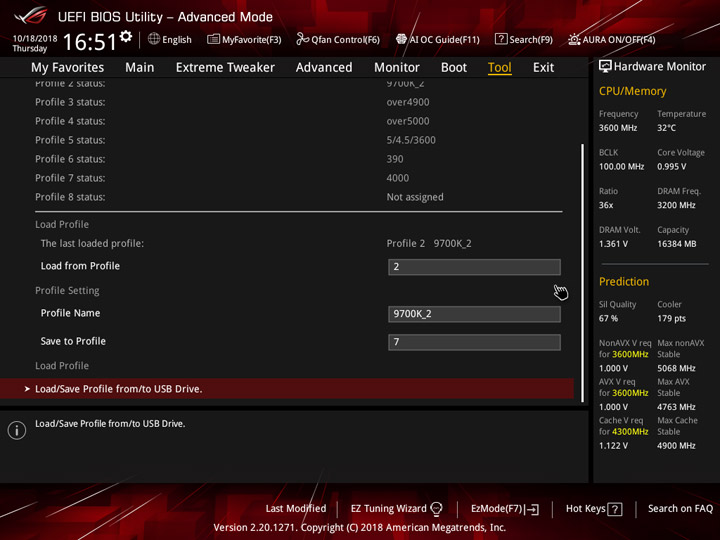Click the Hardware Monitor screen icon

tap(605, 67)
